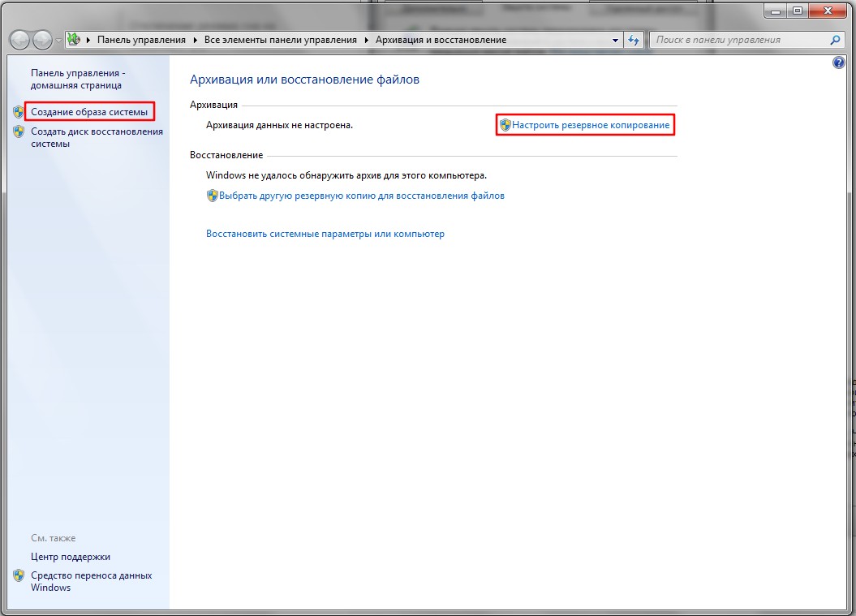Screen dimensions: 856x616
Task: Refresh the page with the address bar refresh button
Action: 633,40
